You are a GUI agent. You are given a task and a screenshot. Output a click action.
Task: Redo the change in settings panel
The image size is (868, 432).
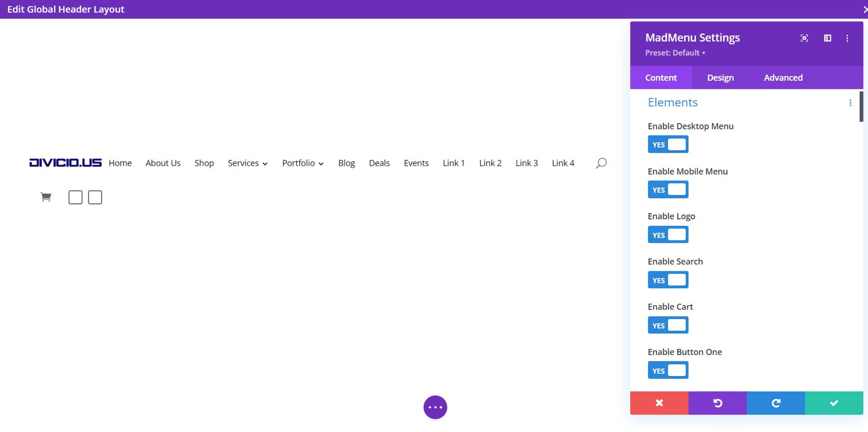[x=776, y=403]
